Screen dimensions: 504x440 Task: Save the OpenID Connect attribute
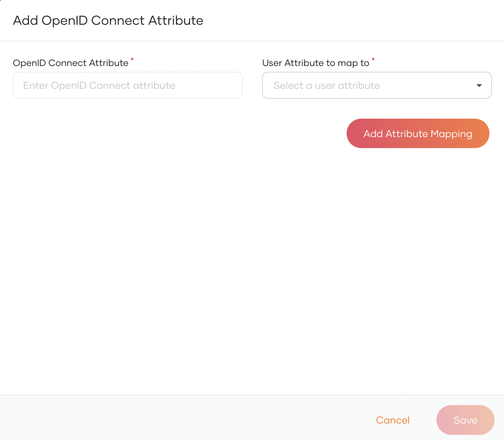tap(465, 420)
